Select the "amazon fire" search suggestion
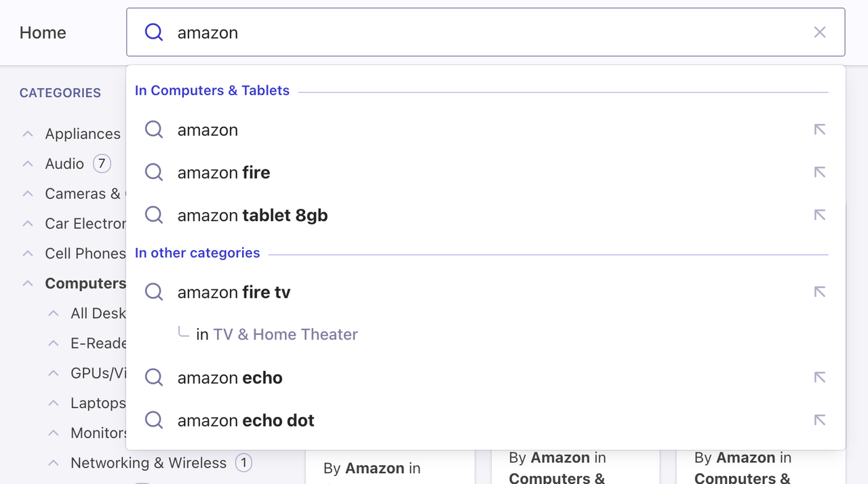The width and height of the screenshot is (868, 484). (x=223, y=172)
